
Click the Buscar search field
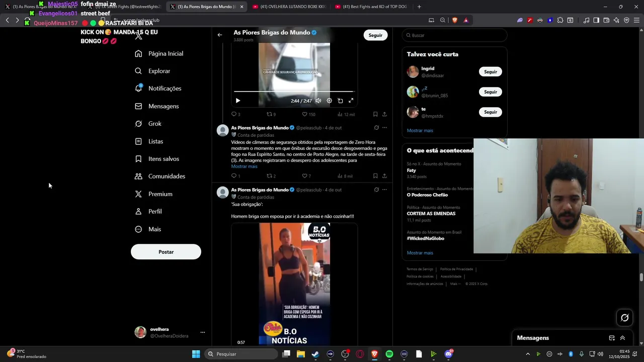(454, 35)
